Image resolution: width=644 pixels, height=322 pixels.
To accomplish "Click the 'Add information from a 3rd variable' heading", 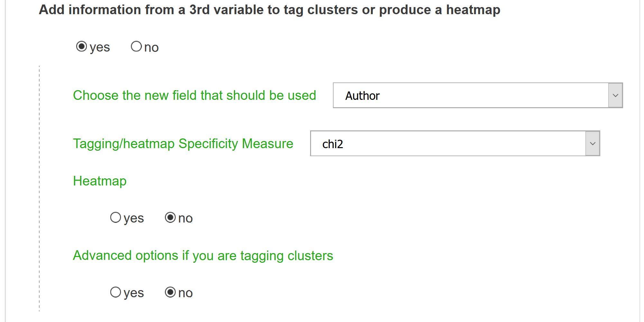I will (x=270, y=10).
